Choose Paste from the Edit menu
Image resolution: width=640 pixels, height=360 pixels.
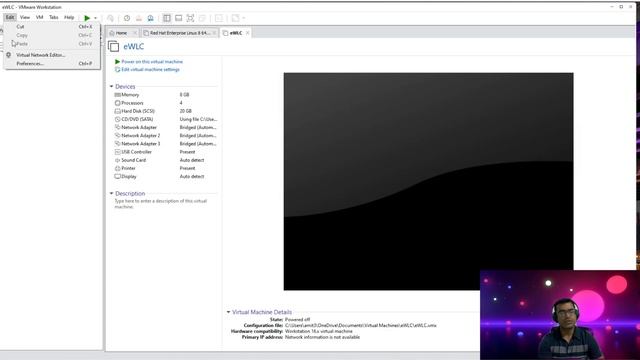(x=52, y=44)
